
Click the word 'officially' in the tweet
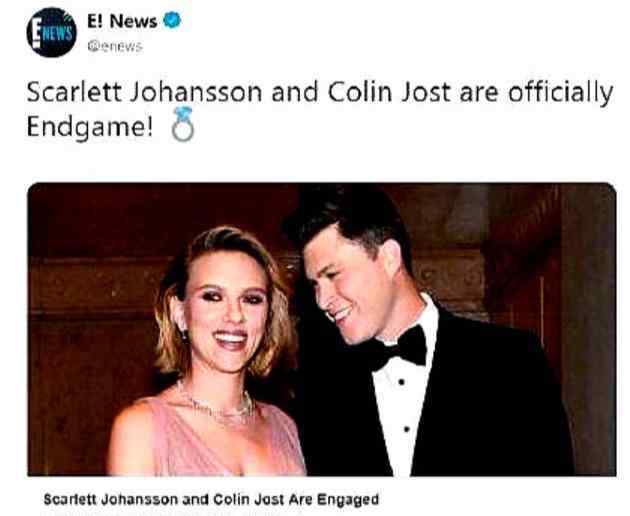pos(560,93)
